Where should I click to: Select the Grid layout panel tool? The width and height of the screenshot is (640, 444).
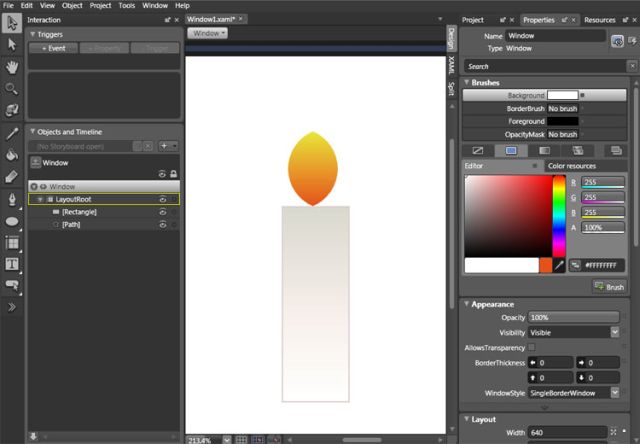(x=12, y=243)
